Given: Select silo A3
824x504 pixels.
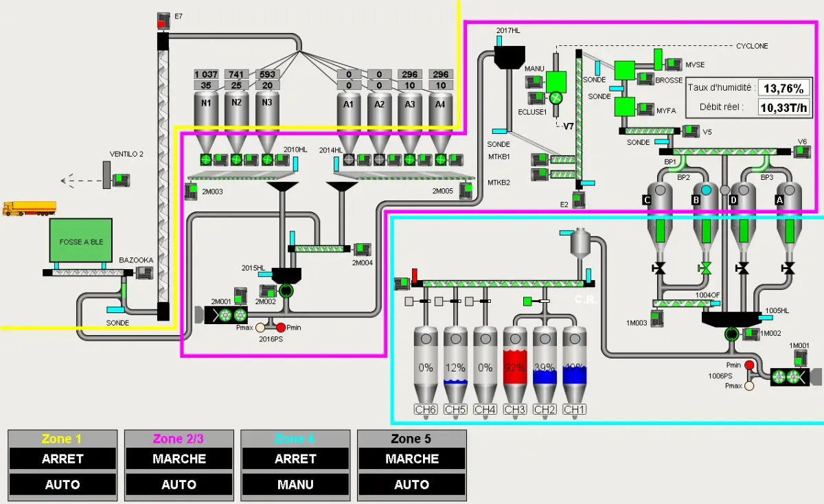Looking at the screenshot, I should click(x=411, y=122).
